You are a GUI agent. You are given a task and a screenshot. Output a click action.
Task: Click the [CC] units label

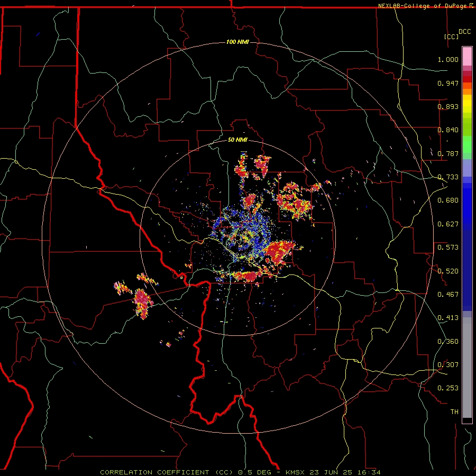452,36
